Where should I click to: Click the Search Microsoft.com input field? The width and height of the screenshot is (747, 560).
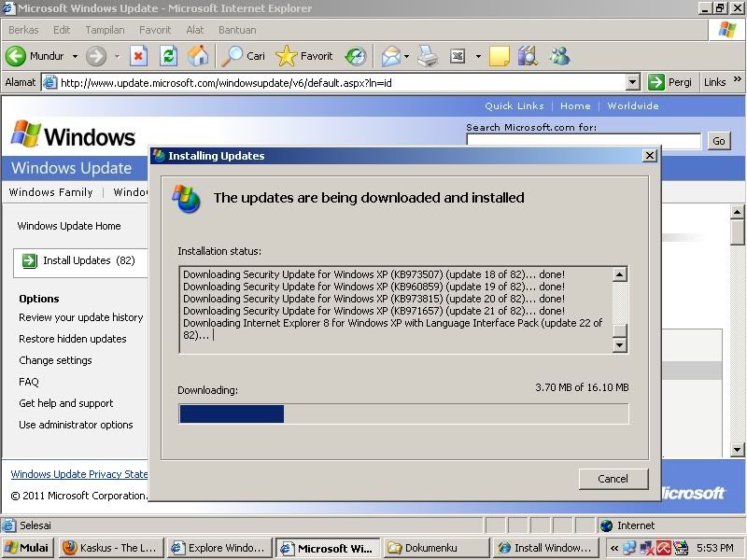(x=584, y=141)
